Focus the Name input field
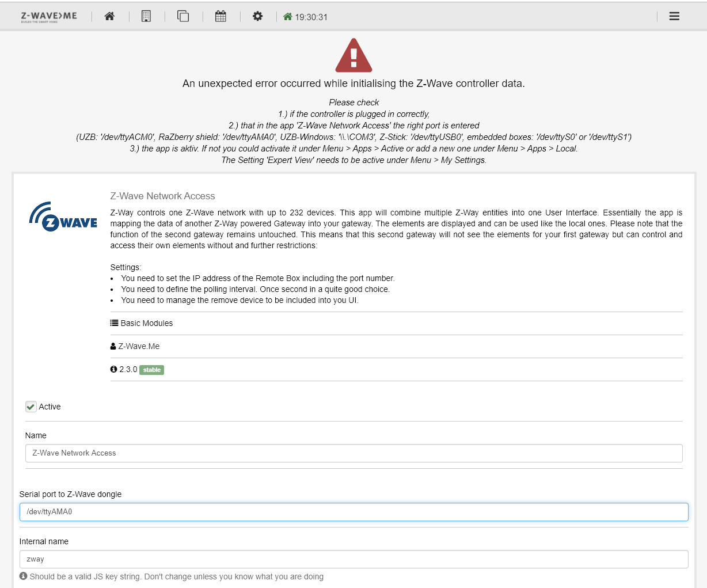Image resolution: width=707 pixels, height=588 pixels. click(353, 453)
